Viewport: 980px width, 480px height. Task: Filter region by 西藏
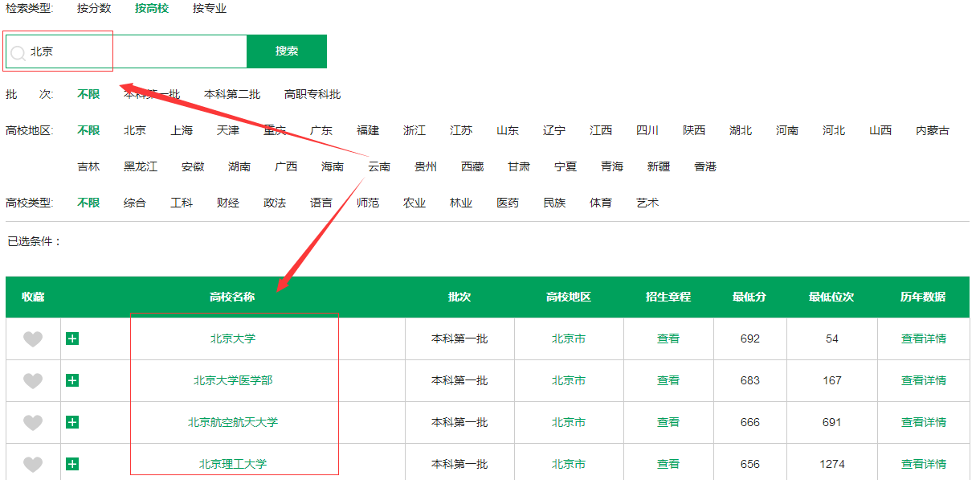point(472,166)
